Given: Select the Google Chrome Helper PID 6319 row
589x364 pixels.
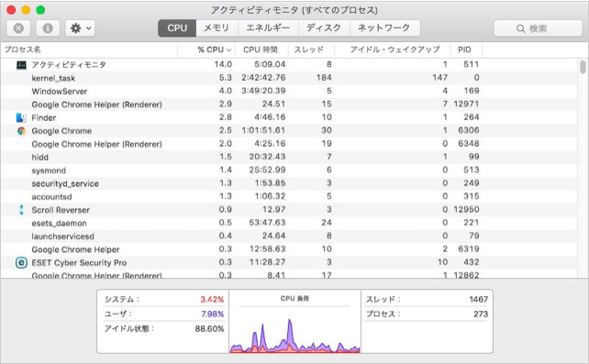Looking at the screenshot, I should [289, 249].
